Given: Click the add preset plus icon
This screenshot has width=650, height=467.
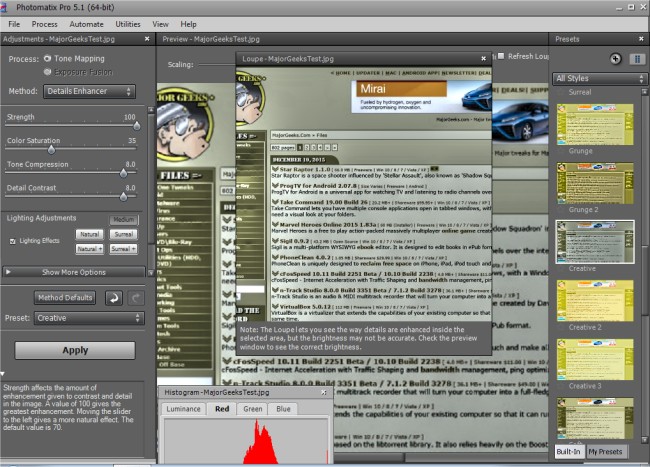Looking at the screenshot, I should pyautogui.click(x=615, y=59).
